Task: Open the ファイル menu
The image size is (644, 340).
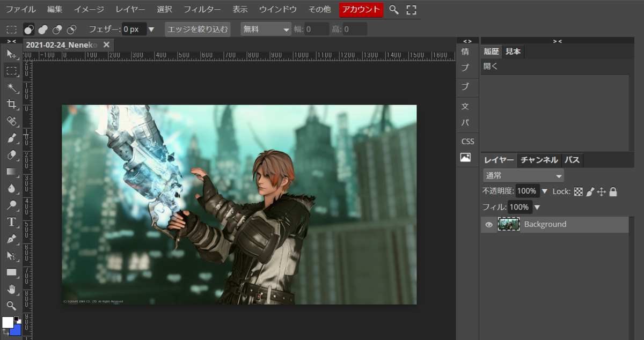Action: pyautogui.click(x=20, y=10)
